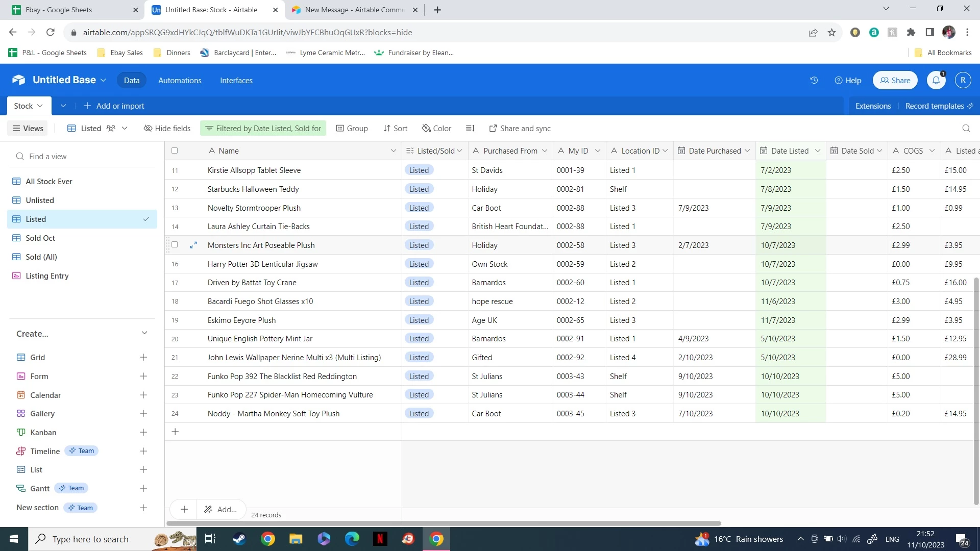Click the search magnifier in view toolbar

pyautogui.click(x=966, y=128)
